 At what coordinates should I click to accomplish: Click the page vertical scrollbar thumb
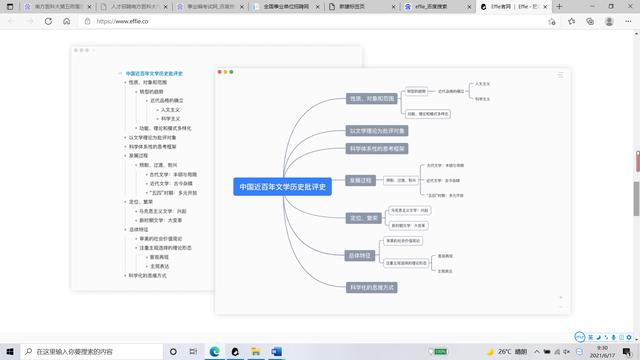(x=636, y=199)
